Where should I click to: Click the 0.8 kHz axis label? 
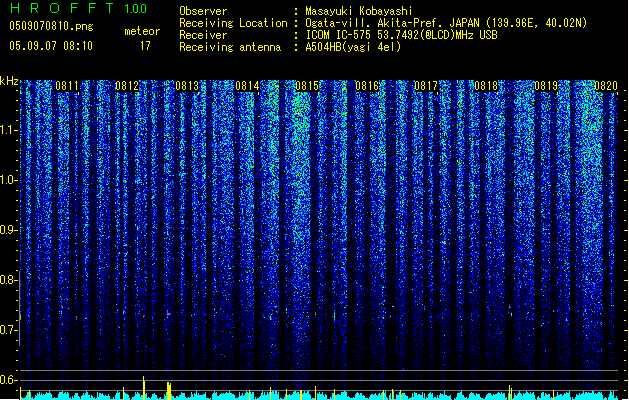(8, 280)
